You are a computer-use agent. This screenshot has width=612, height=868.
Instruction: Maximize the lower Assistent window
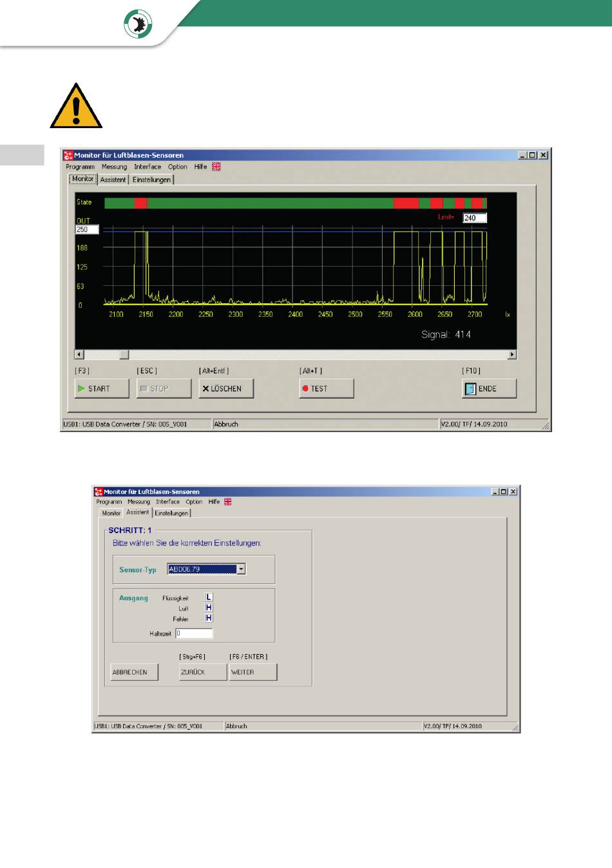coord(504,491)
